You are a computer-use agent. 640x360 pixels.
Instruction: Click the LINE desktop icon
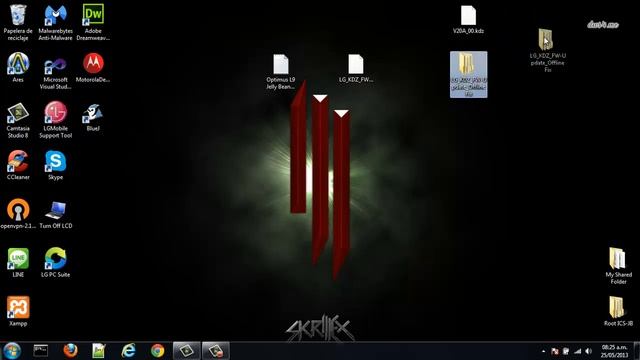click(x=18, y=262)
